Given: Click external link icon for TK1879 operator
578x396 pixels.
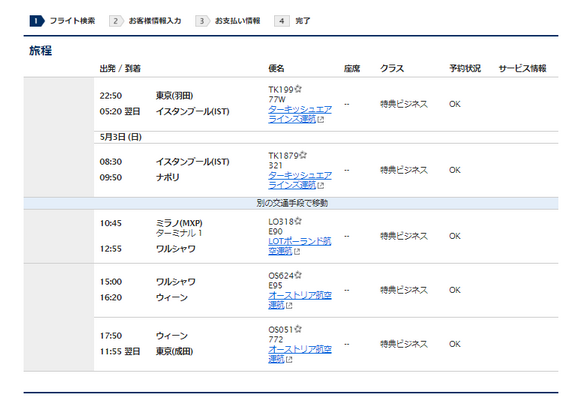Looking at the screenshot, I should click(321, 185).
